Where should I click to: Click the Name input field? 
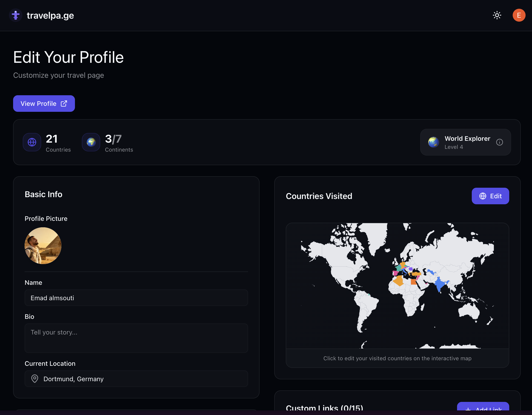click(136, 298)
